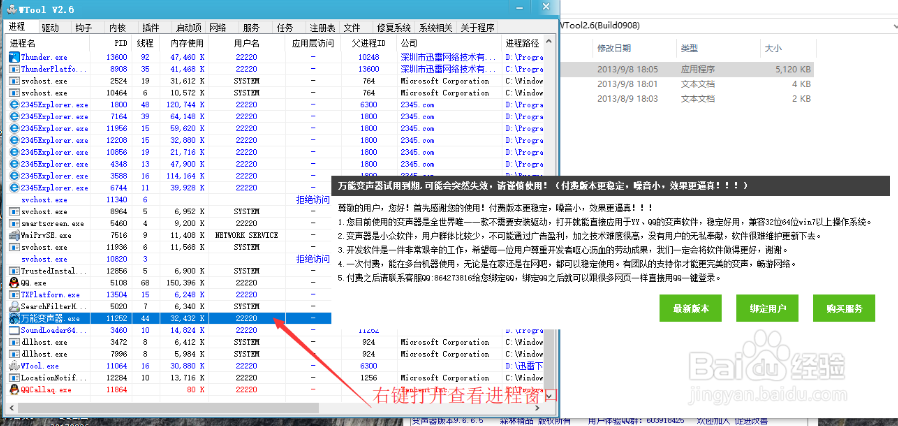Click icon of svchost.exe PID 8964
The width and height of the screenshot is (898, 426).
tap(14, 212)
